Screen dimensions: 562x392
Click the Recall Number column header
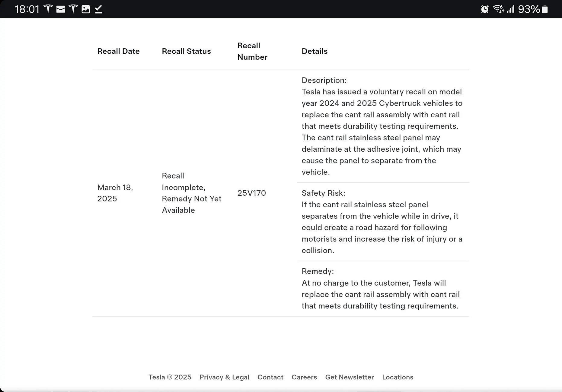point(252,51)
